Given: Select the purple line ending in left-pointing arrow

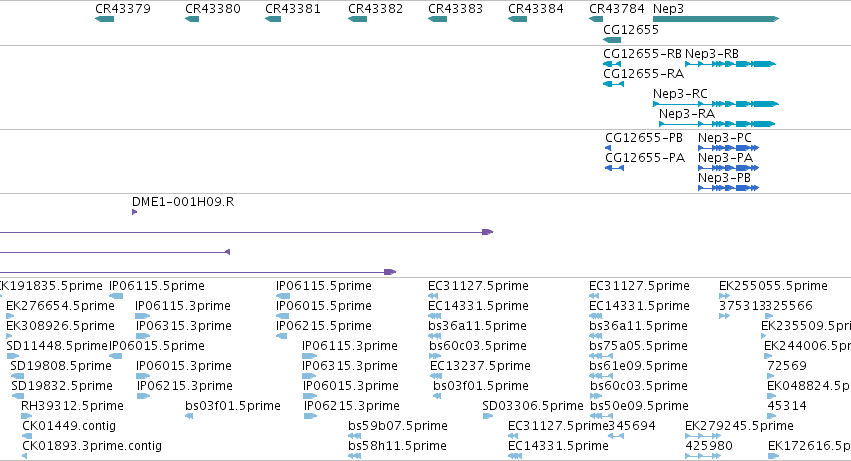Looking at the screenshot, I should point(115,252).
